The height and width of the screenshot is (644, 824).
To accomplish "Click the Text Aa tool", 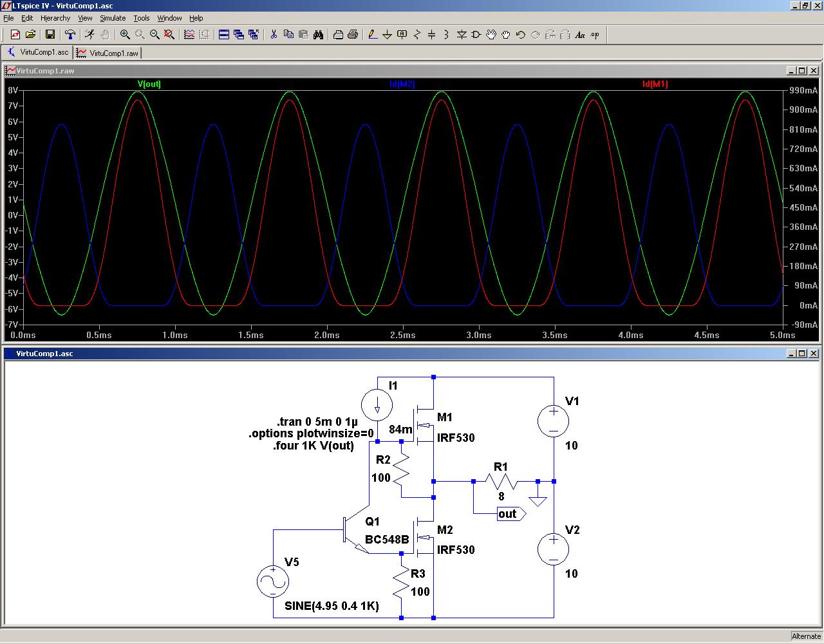I will tap(579, 35).
